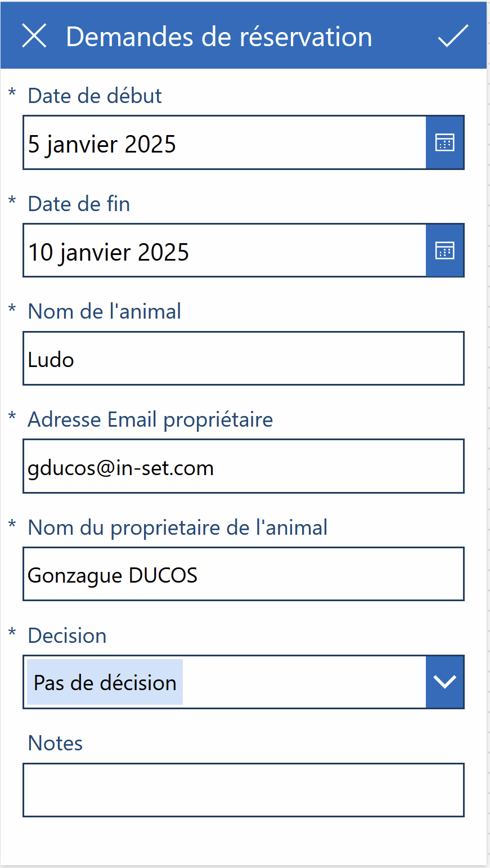Viewport: 490px width, 868px height.
Task: Click the owner name field Gonzague DUCOS
Action: [244, 574]
